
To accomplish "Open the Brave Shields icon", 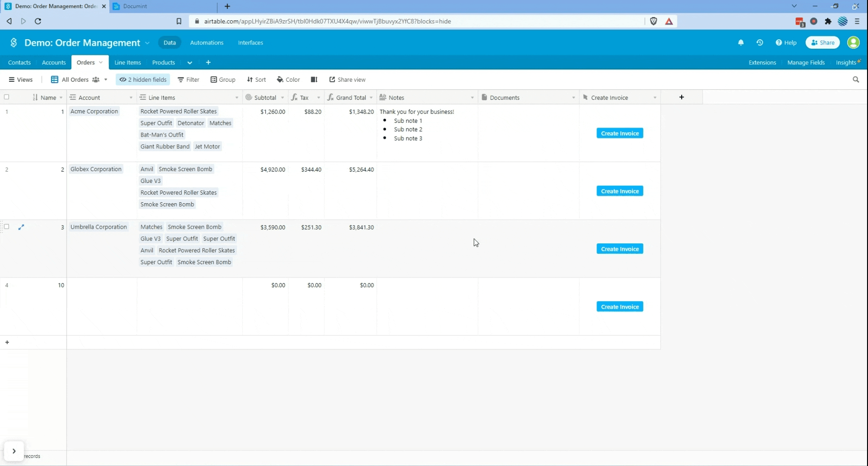I will click(653, 21).
